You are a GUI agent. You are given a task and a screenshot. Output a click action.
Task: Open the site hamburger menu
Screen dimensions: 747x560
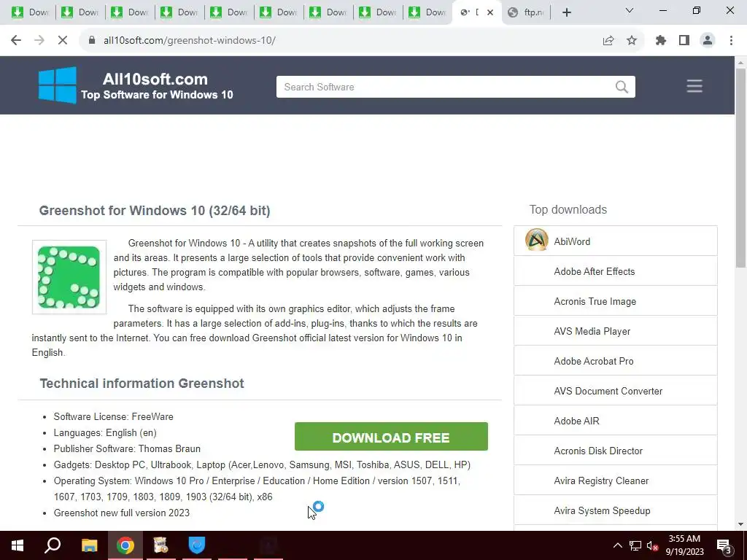click(x=694, y=86)
